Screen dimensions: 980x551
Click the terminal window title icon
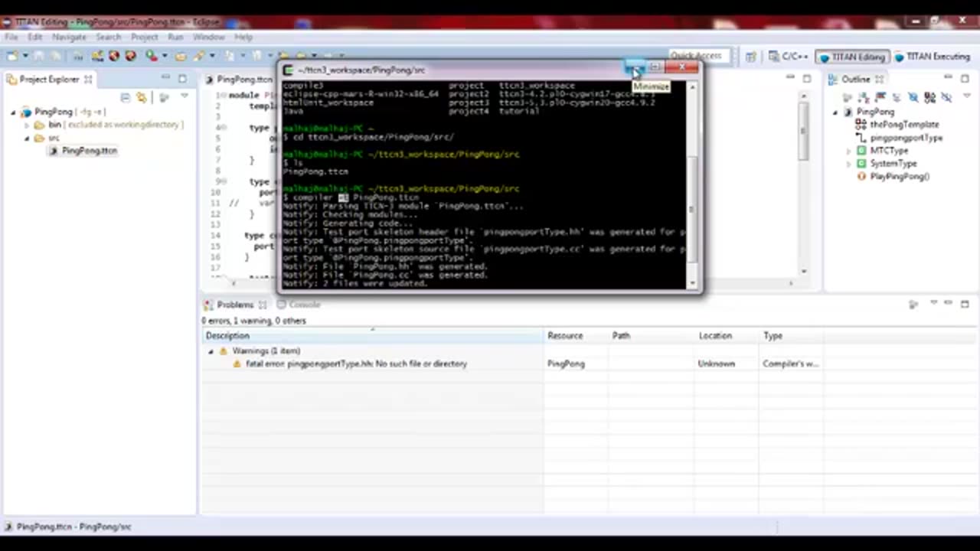point(288,70)
